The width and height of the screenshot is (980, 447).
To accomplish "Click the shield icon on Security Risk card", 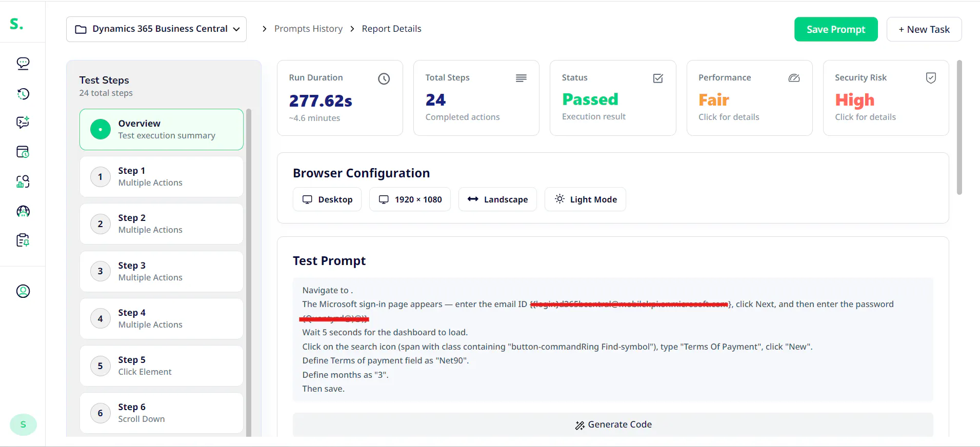I will tap(931, 78).
